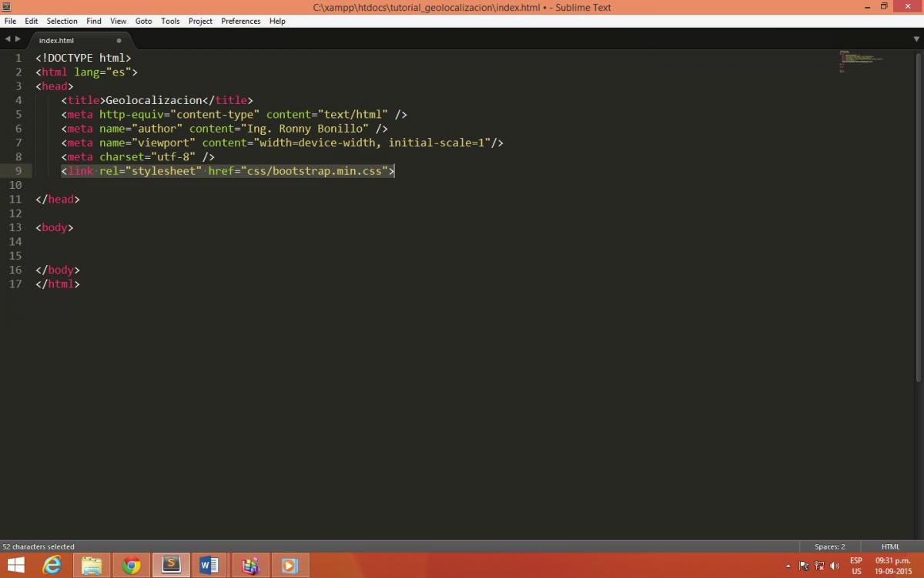Image resolution: width=924 pixels, height=578 pixels.
Task: Open the Find menu
Action: (x=94, y=21)
